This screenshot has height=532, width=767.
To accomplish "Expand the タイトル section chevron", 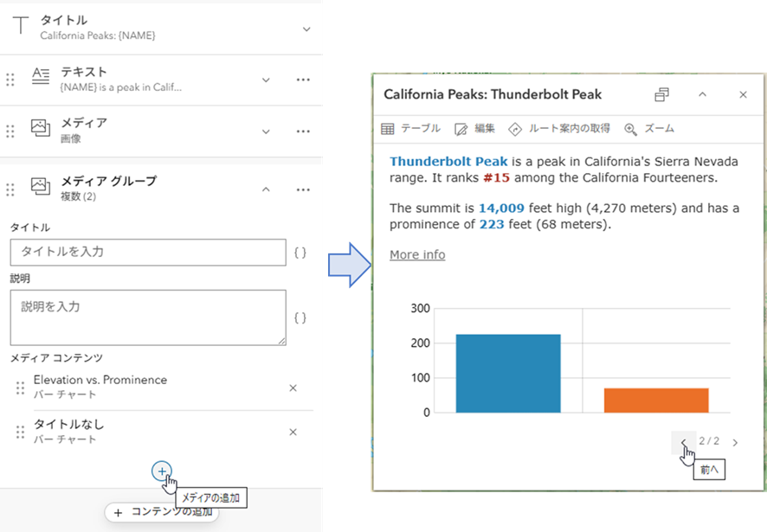I will [306, 29].
